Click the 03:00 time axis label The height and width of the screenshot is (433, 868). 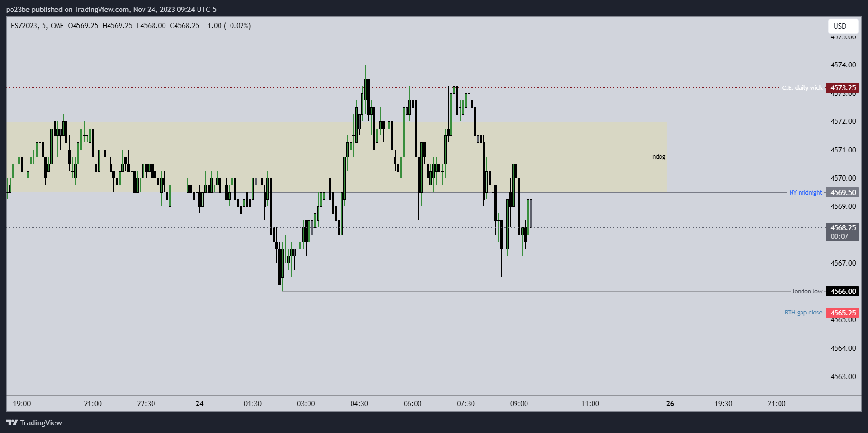pos(306,404)
